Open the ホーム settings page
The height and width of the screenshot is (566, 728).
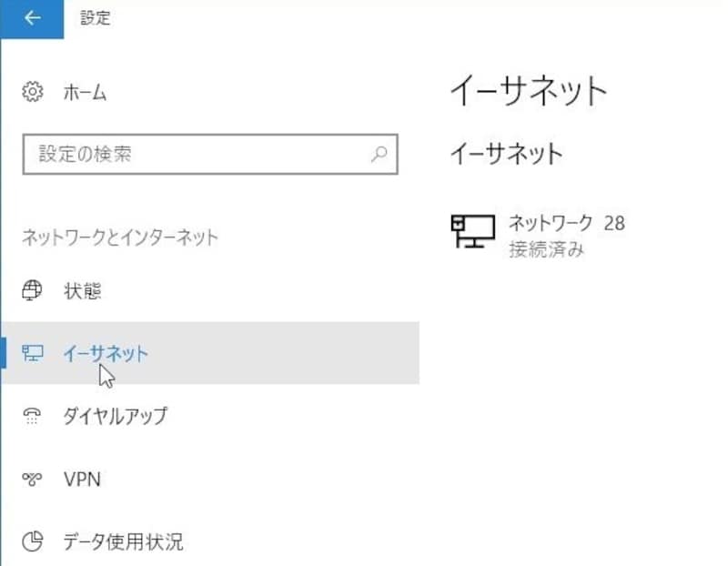[x=85, y=92]
